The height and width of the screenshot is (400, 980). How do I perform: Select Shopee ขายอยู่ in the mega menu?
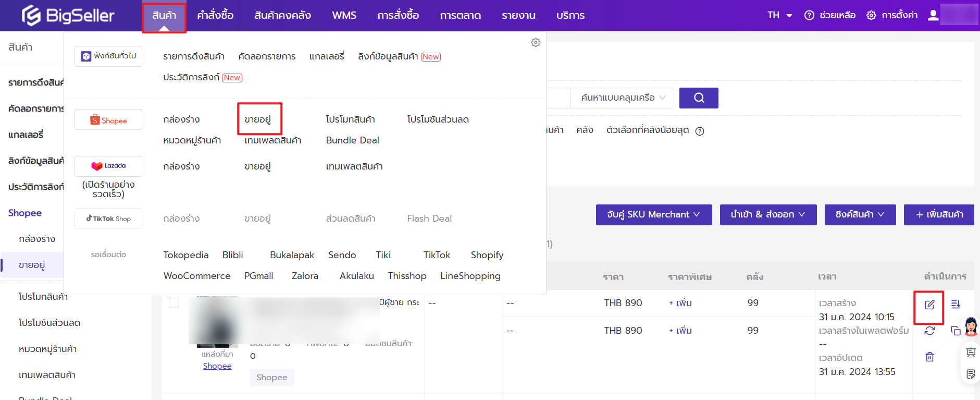[258, 119]
